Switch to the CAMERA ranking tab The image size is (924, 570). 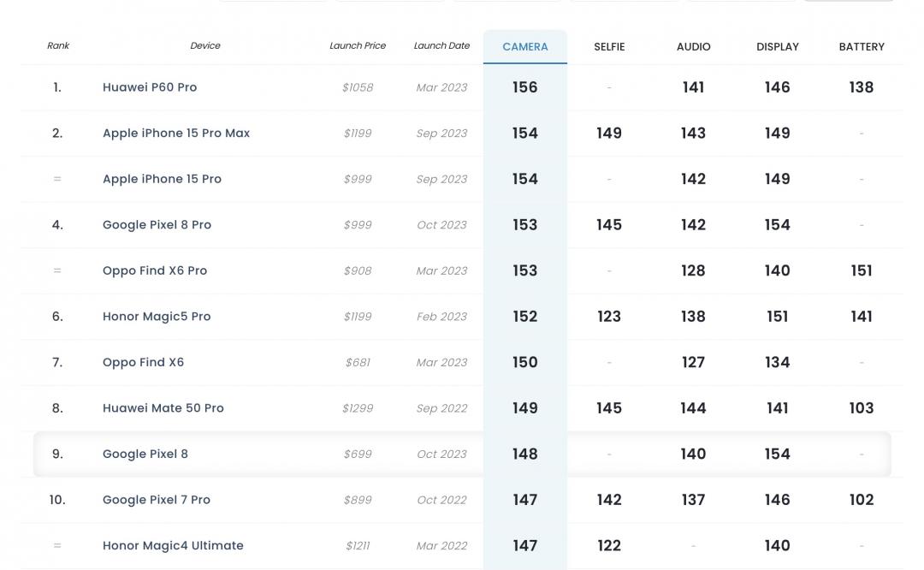pos(525,47)
